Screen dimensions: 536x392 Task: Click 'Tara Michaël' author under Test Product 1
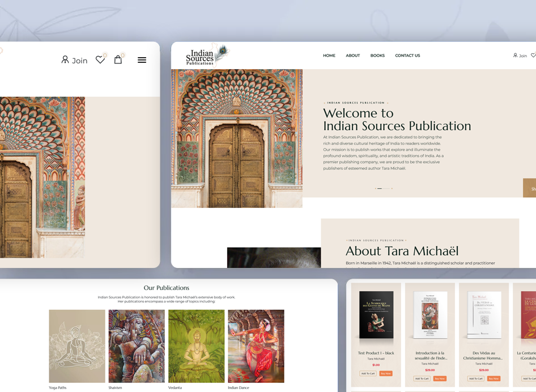coord(376,359)
